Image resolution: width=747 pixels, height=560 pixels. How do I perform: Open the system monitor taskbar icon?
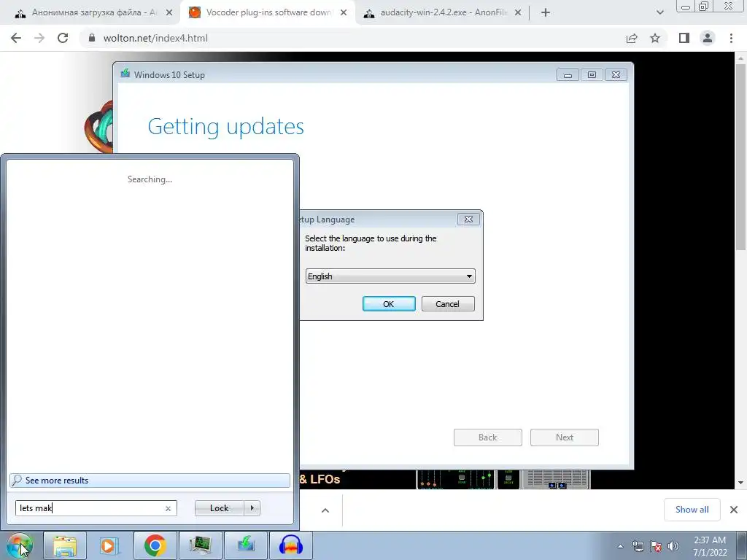click(200, 545)
